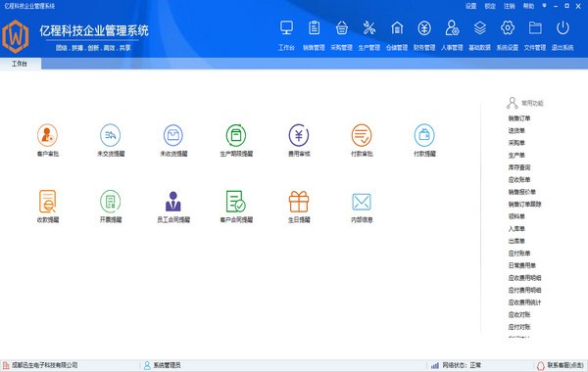588x372 pixels.
Task: Open 付款提醒 wallet reminder icon
Action: [x=424, y=135]
